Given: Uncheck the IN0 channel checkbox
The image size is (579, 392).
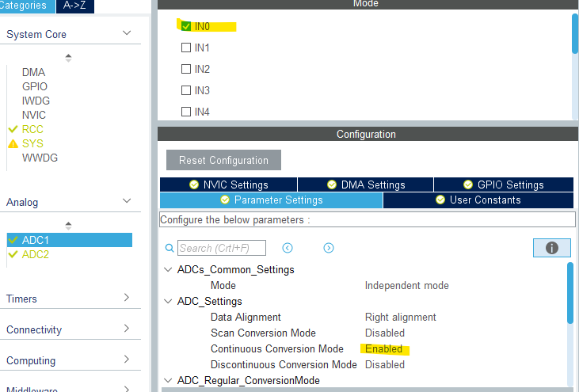Looking at the screenshot, I should (186, 26).
